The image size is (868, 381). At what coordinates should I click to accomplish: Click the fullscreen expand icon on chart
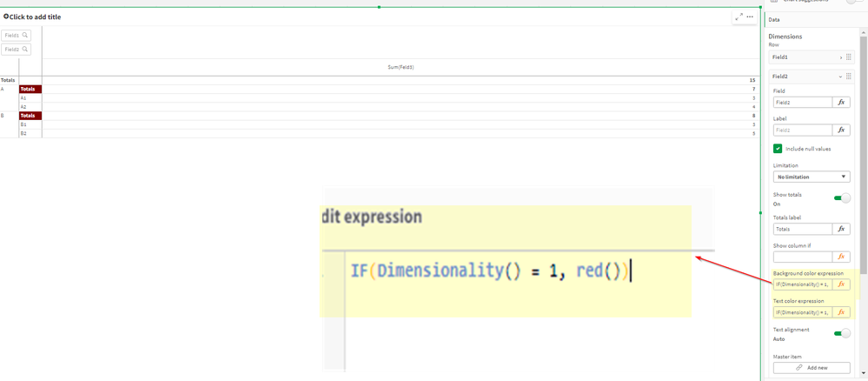(739, 17)
